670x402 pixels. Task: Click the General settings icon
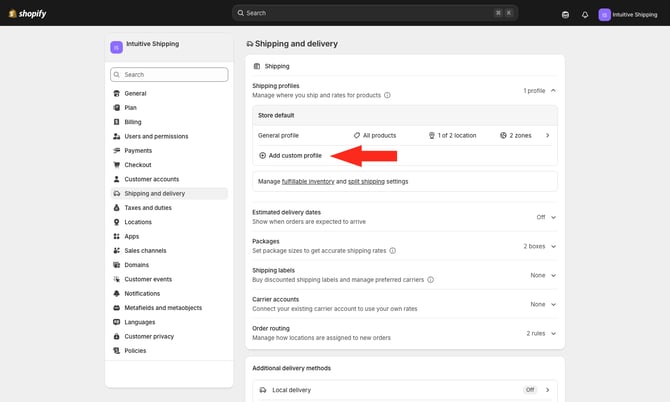click(x=116, y=93)
